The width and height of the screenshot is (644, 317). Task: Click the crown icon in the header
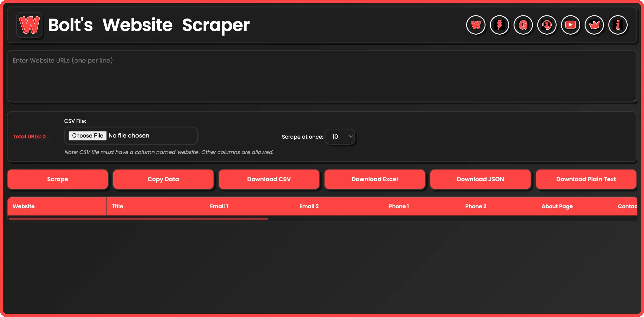594,25
